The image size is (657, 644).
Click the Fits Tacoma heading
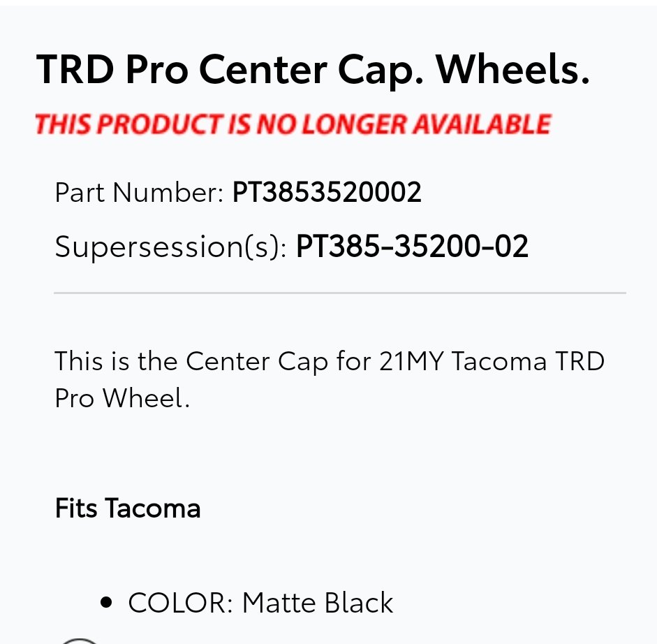(x=128, y=508)
